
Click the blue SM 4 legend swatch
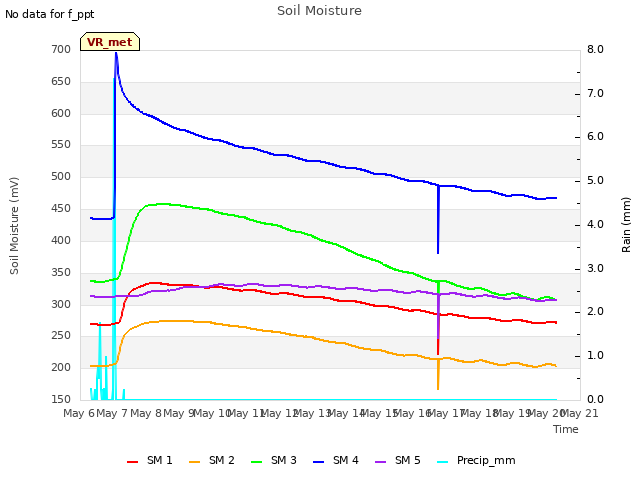pyautogui.click(x=319, y=462)
